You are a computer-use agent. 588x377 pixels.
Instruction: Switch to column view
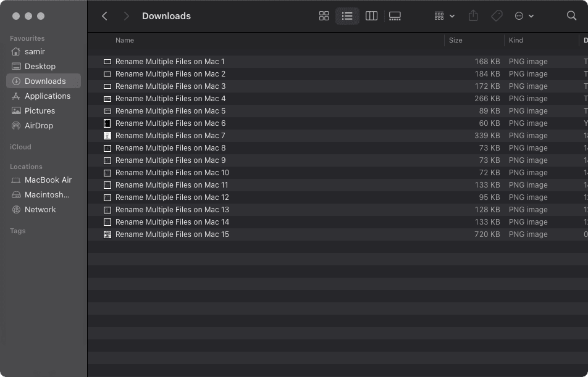tap(371, 16)
